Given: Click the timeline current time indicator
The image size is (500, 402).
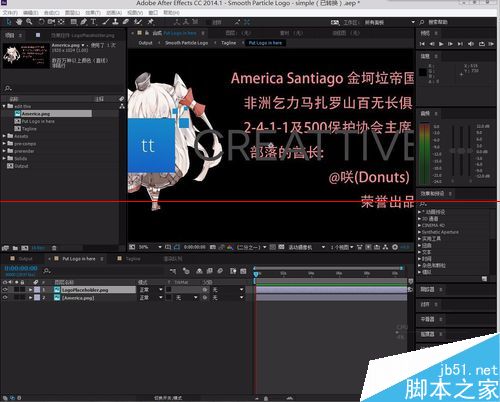Looking at the screenshot, I should click(x=256, y=274).
